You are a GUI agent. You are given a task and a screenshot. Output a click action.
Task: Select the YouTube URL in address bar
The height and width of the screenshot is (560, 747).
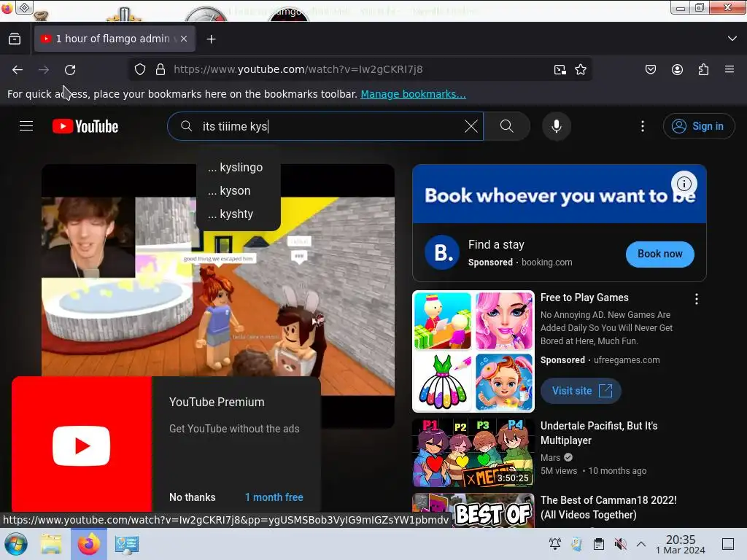(298, 69)
